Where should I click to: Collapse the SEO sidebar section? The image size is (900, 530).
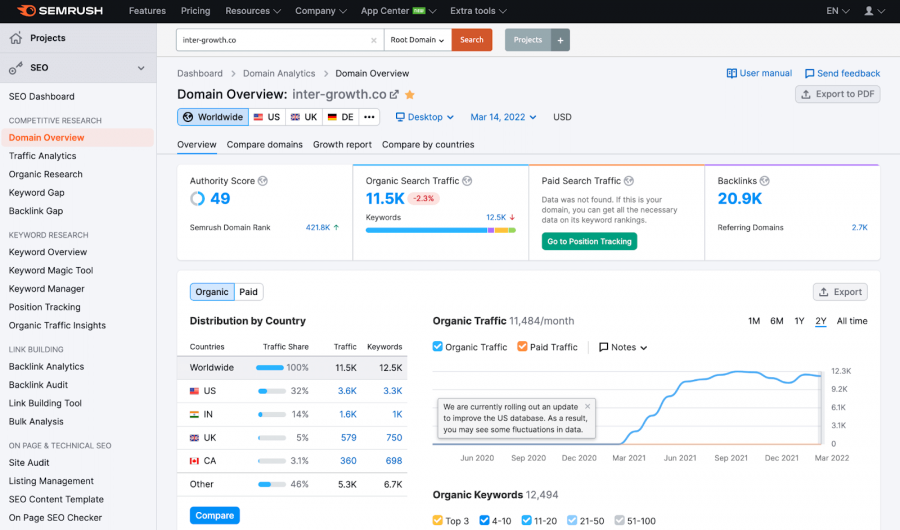coord(141,68)
